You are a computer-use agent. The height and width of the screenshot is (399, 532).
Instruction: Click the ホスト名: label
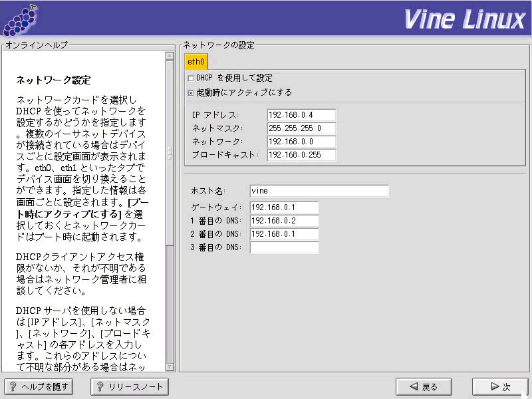click(208, 191)
